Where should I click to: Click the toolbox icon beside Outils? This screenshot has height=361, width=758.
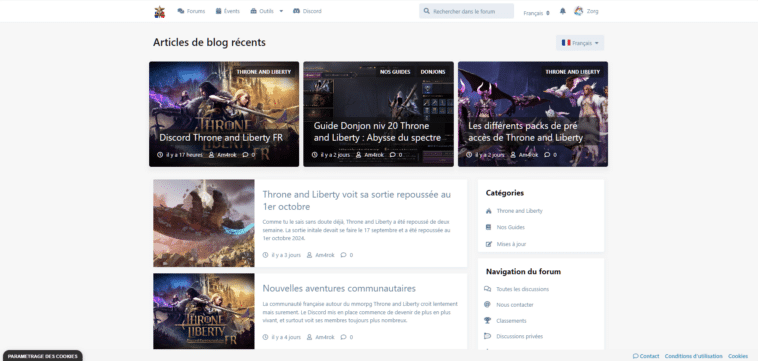tap(253, 11)
